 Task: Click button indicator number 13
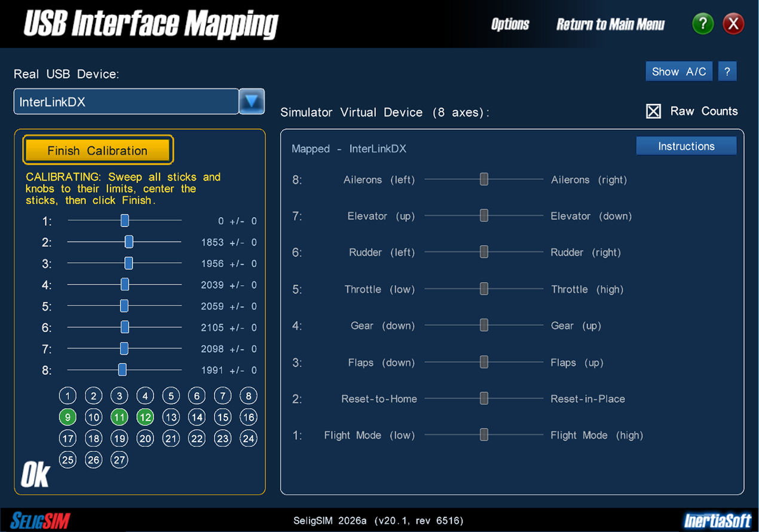pyautogui.click(x=171, y=417)
